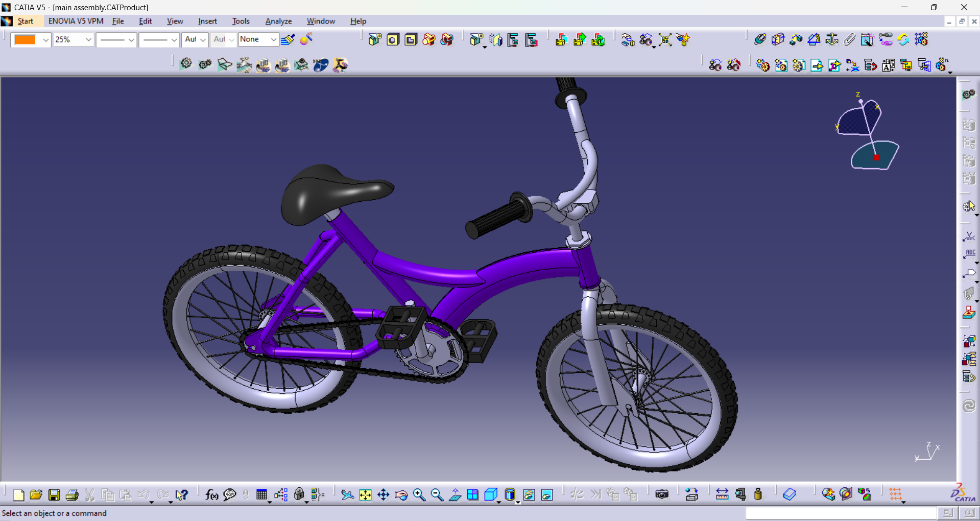Click the Painter brush icon
The image size is (980, 521).
(x=288, y=39)
